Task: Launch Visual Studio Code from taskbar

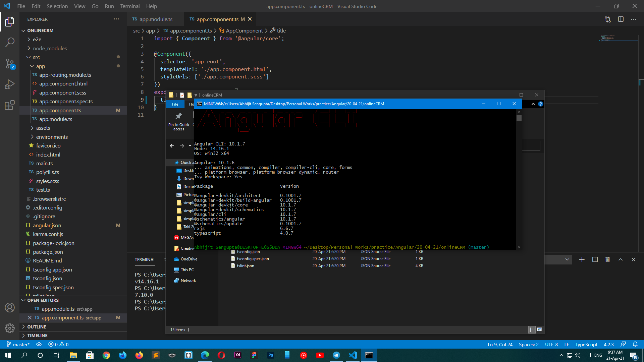Action: (x=353, y=355)
